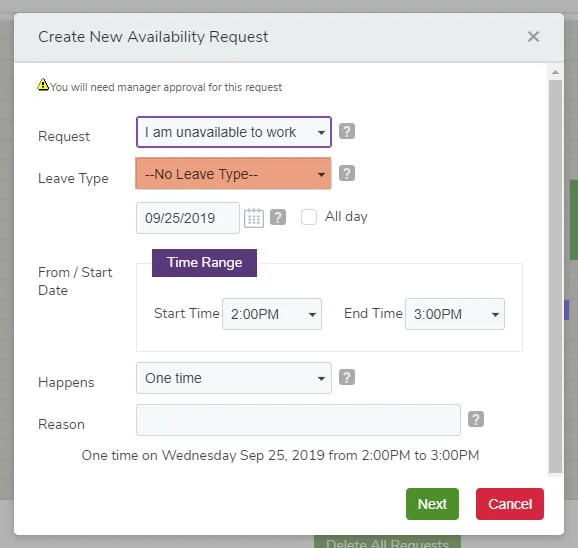Click into the Reason text field
This screenshot has height=548, width=578.
298,420
